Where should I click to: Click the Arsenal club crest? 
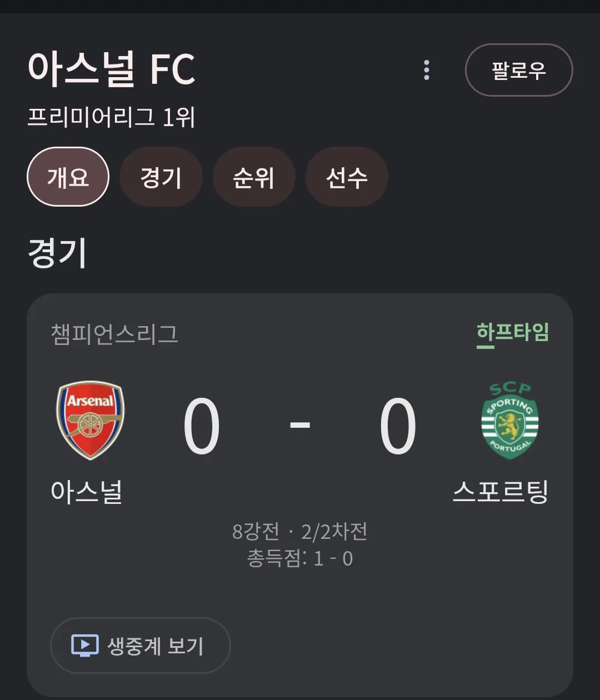coord(90,420)
